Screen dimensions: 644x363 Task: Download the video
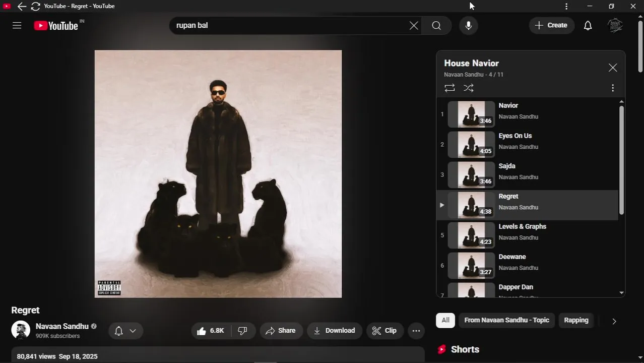click(x=335, y=331)
